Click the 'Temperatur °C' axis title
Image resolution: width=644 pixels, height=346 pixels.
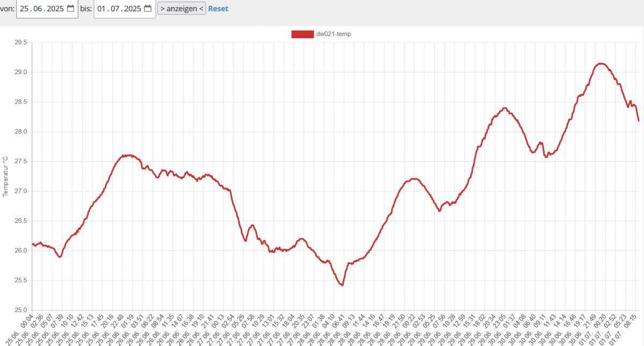[5, 176]
